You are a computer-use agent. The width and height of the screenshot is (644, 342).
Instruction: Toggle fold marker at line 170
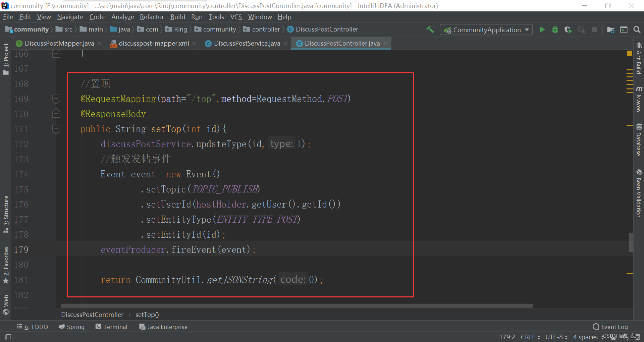tap(56, 114)
